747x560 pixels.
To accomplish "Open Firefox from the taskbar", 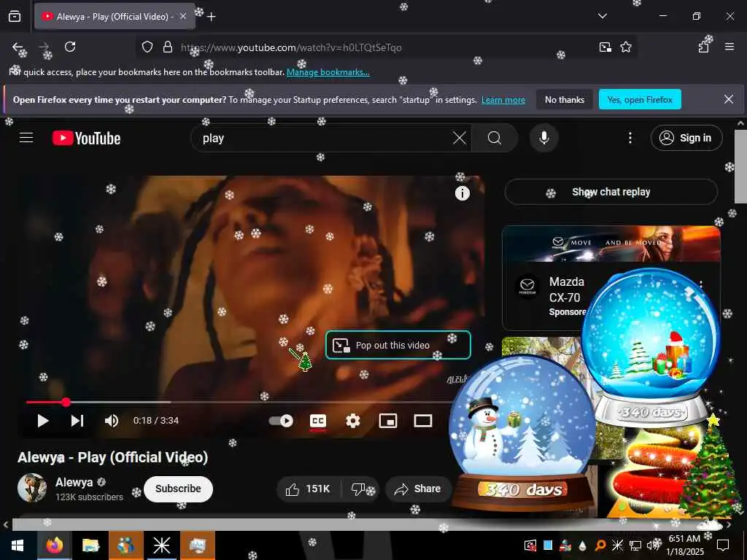I will [54, 545].
